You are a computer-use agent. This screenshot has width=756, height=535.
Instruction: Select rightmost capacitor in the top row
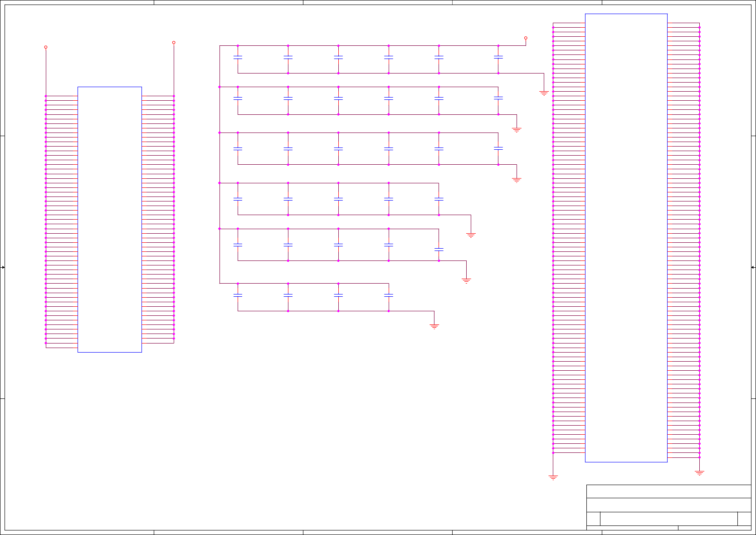click(x=498, y=58)
